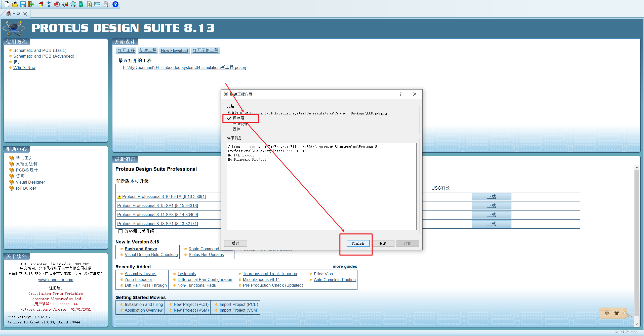The width and height of the screenshot is (644, 336).
Task: Click 新建工程 to create project
Action: tap(148, 51)
